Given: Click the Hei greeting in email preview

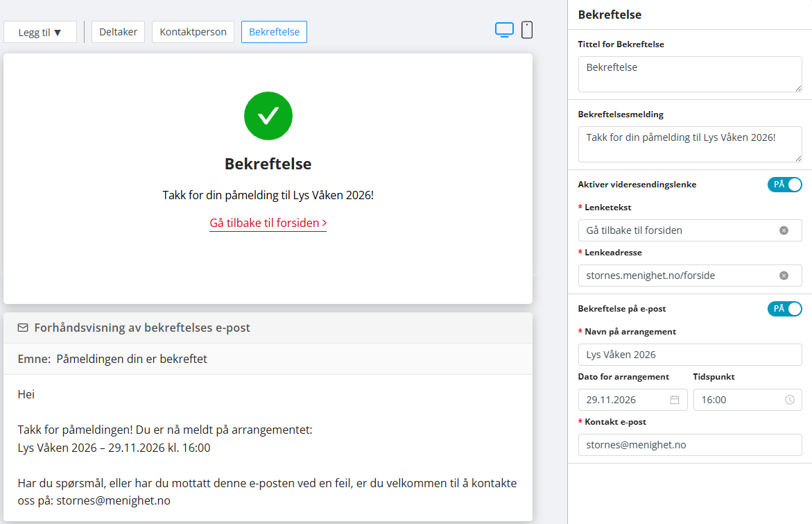Looking at the screenshot, I should click(26, 394).
